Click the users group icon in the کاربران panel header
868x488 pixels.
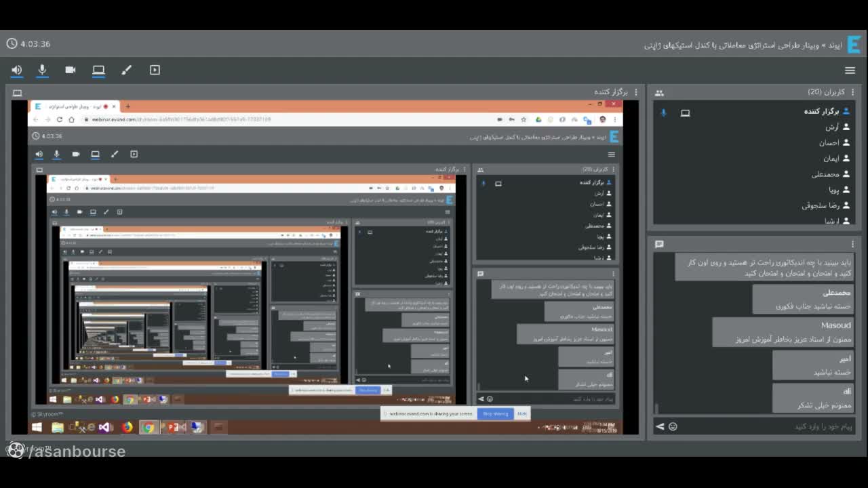tap(659, 93)
